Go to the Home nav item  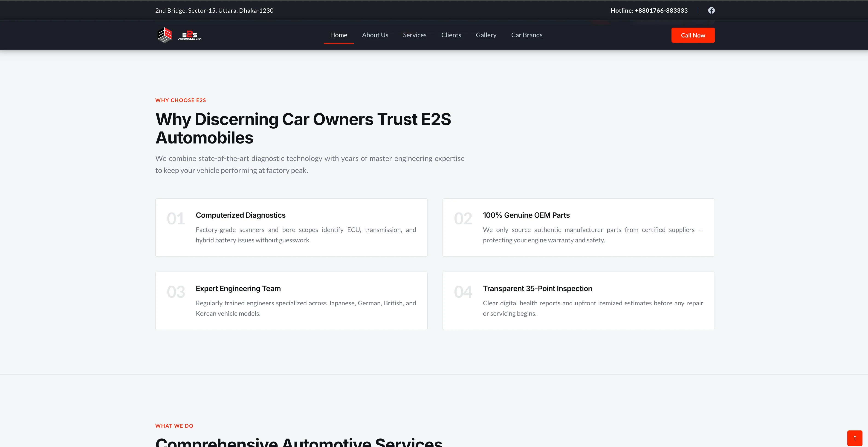coord(339,35)
